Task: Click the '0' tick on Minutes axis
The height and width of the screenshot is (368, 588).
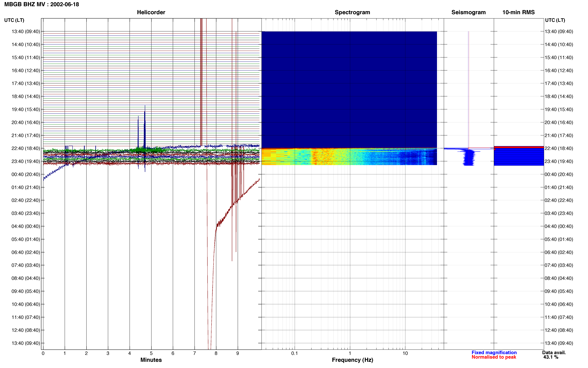Action: pos(43,353)
